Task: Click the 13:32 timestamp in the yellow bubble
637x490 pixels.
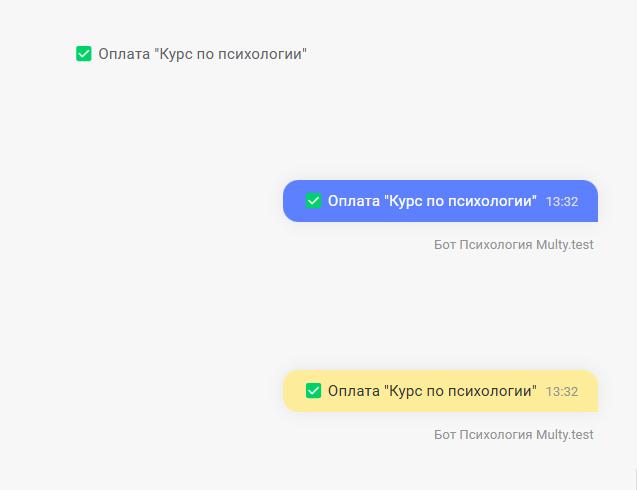Action: (x=562, y=392)
